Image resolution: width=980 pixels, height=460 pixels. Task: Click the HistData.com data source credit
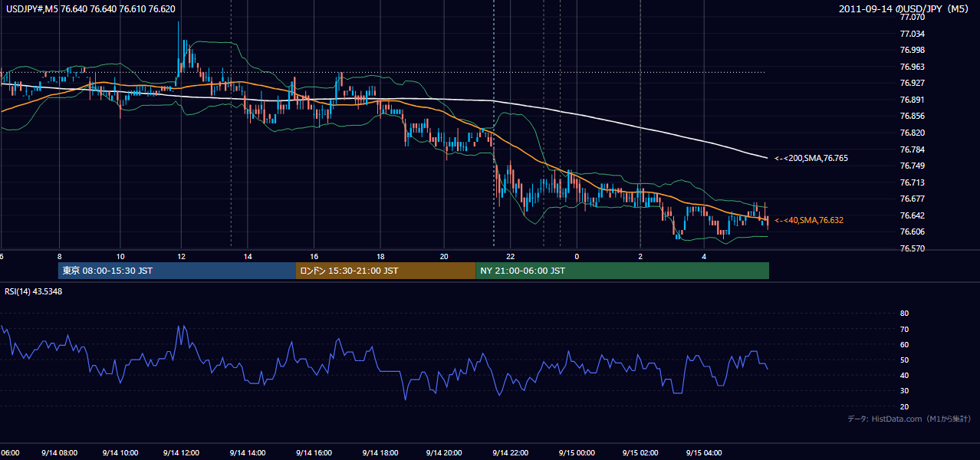[x=909, y=419]
